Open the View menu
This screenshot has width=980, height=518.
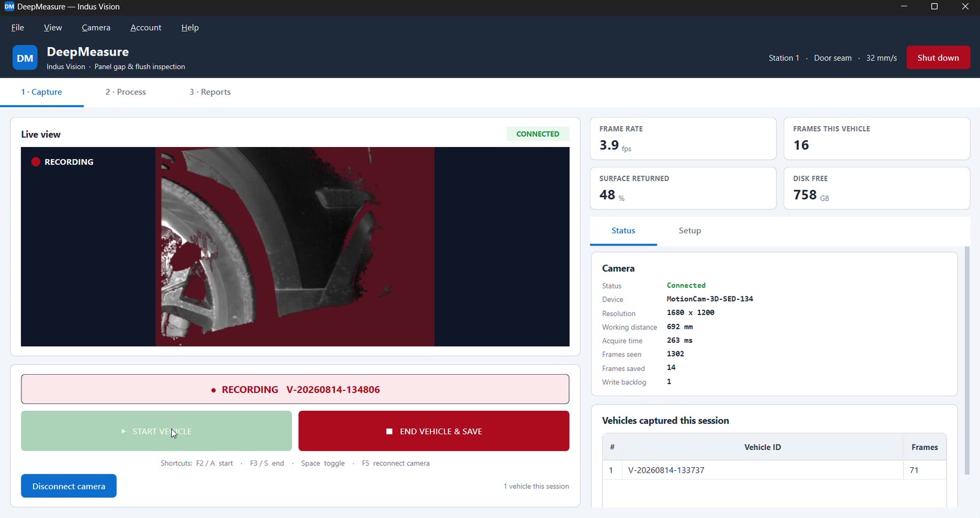[x=53, y=28]
